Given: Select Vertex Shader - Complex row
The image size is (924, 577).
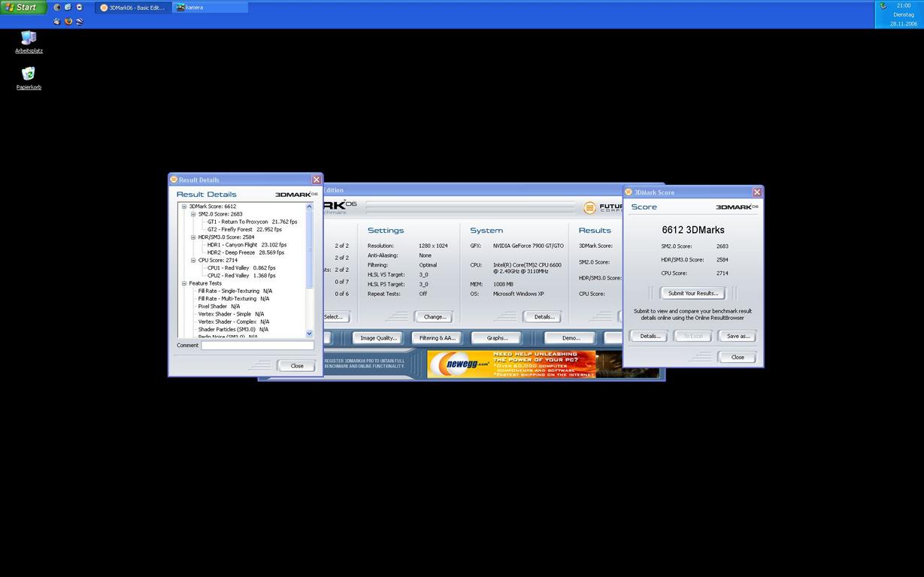Looking at the screenshot, I should click(x=233, y=322).
